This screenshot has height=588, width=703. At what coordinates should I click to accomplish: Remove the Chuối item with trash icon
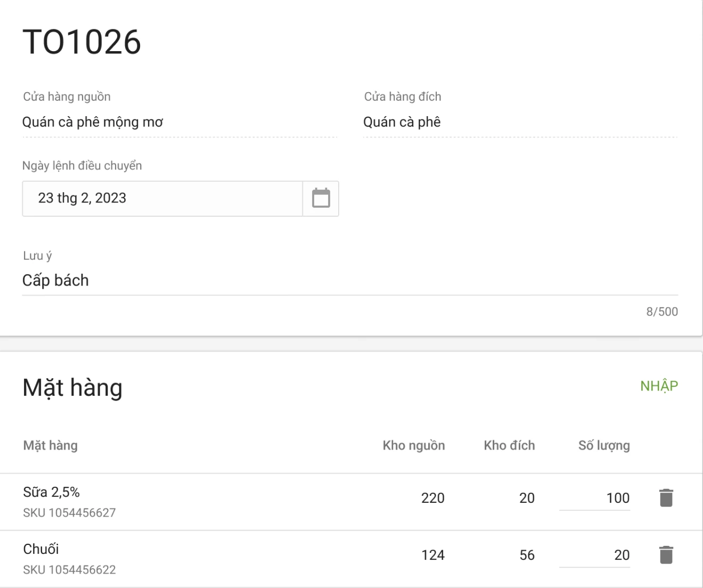pos(666,555)
